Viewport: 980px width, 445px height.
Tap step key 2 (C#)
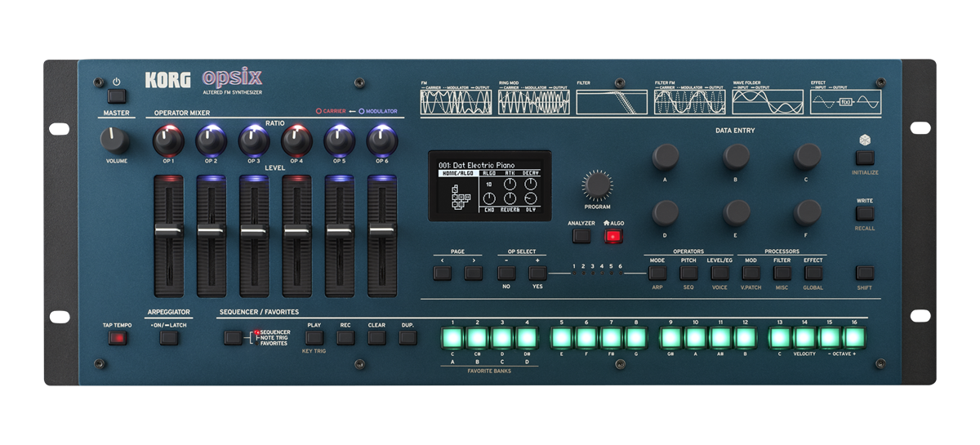point(478,337)
